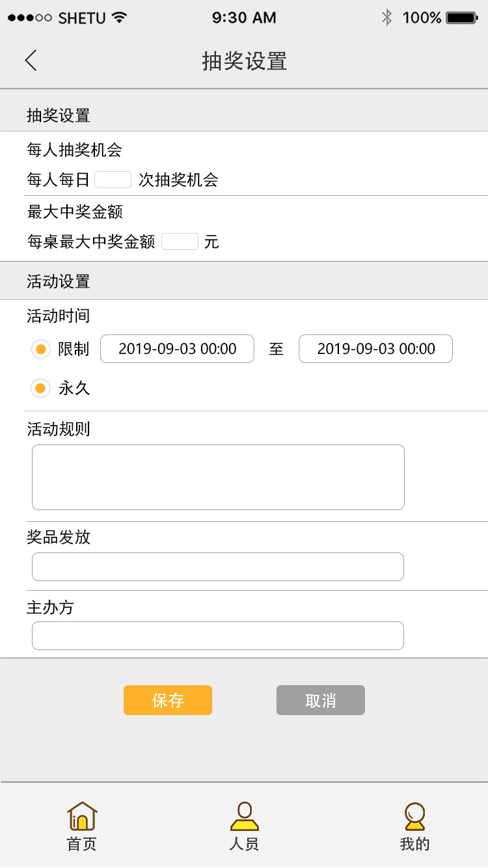
Task: Tap the back arrow icon
Action: (31, 61)
